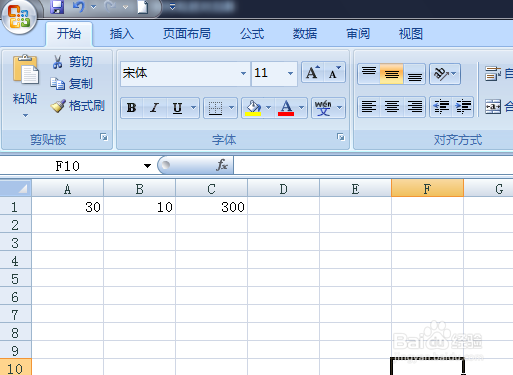Click 剪切 to cut selection
The width and height of the screenshot is (513, 375).
click(x=72, y=62)
